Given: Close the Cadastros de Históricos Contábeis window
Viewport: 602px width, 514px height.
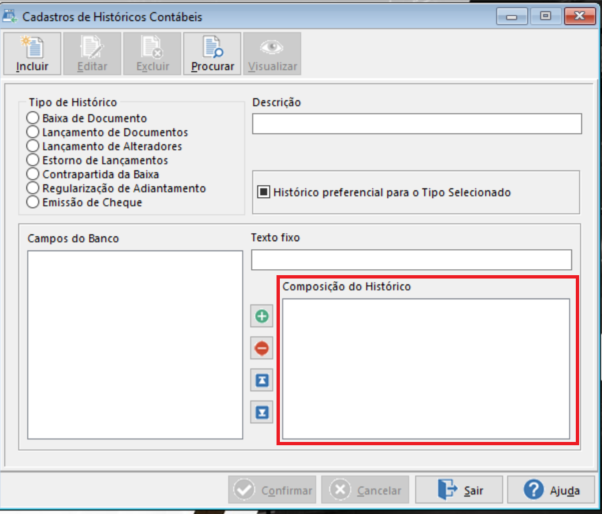Looking at the screenshot, I should pos(580,16).
